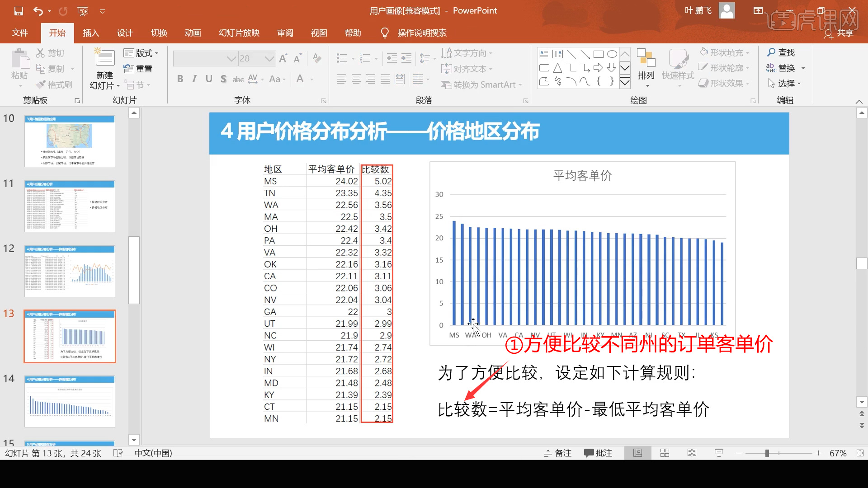This screenshot has height=488, width=868.
Task: Click the Undo arrow icon
Action: (x=38, y=11)
